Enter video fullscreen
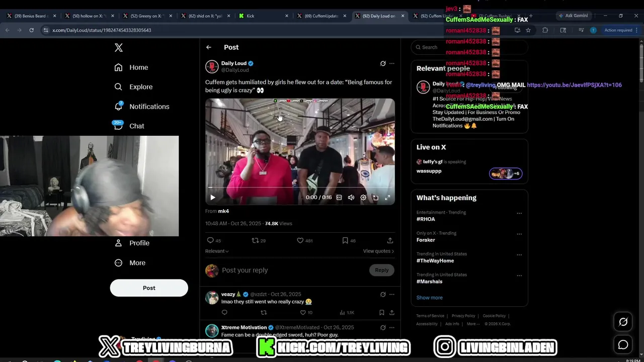 pyautogui.click(x=387, y=198)
